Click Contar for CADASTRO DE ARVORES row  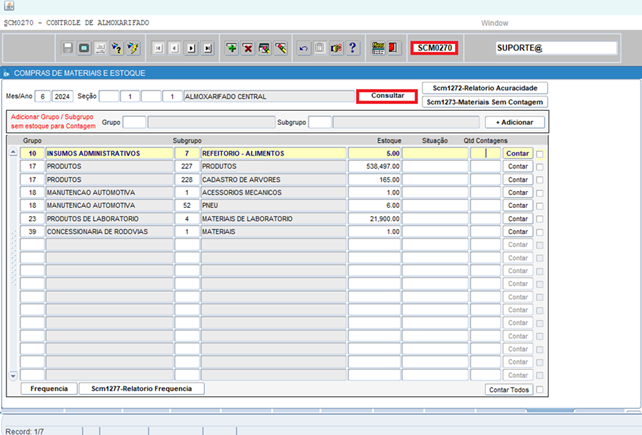point(518,179)
